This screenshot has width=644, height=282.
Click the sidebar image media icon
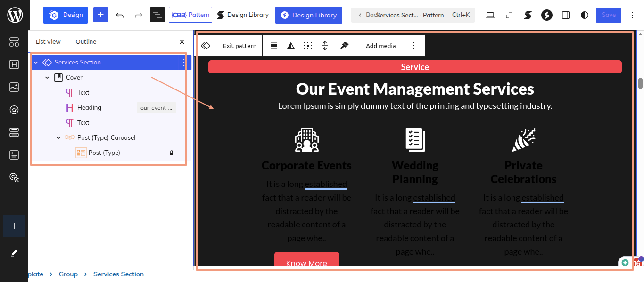click(14, 87)
